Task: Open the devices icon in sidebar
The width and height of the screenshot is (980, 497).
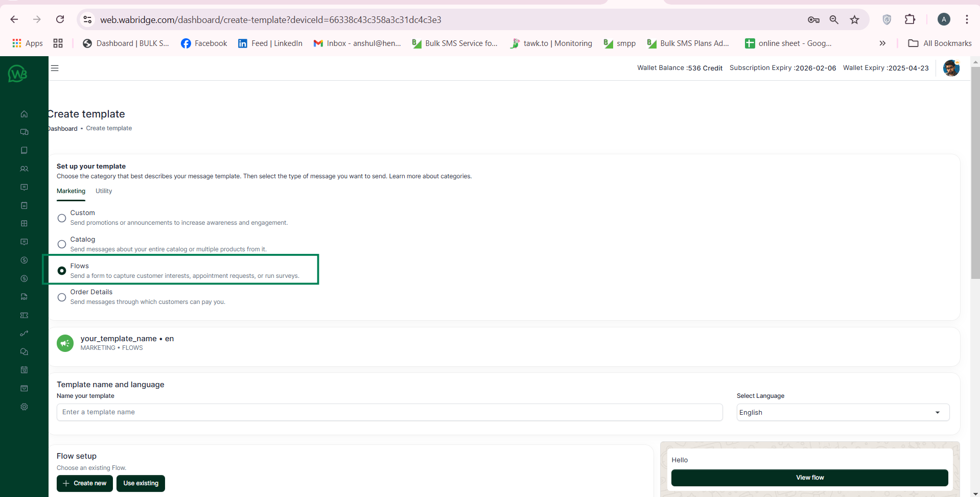Action: tap(24, 132)
